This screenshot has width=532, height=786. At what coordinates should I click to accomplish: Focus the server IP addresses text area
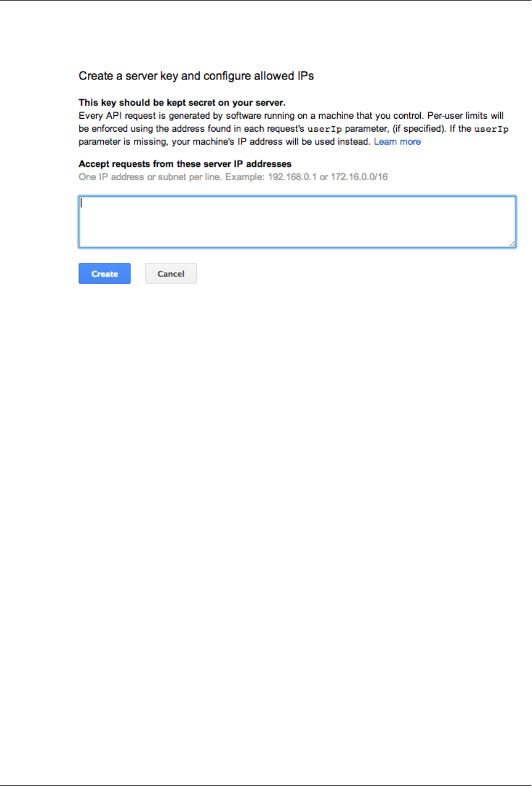pos(297,222)
